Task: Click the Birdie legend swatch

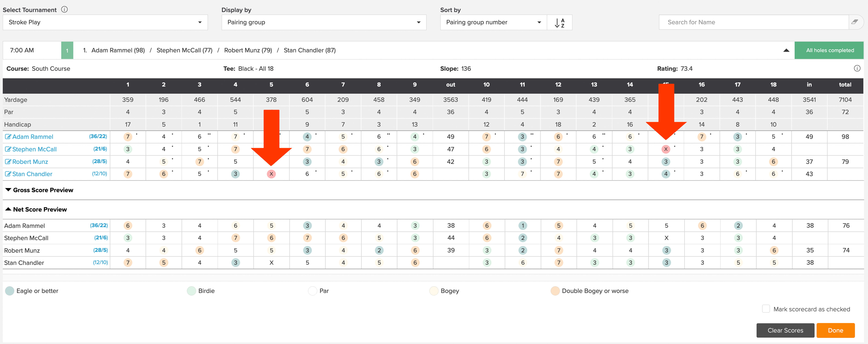Action: click(x=191, y=291)
